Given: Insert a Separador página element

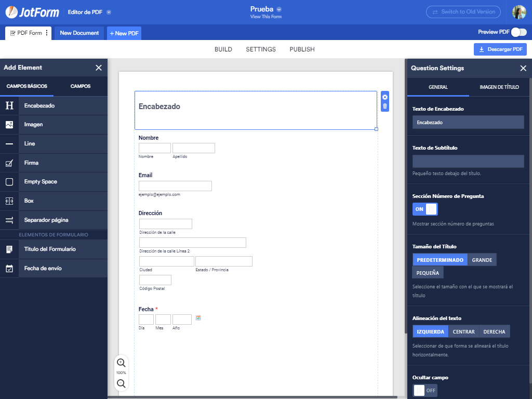Looking at the screenshot, I should tap(46, 220).
